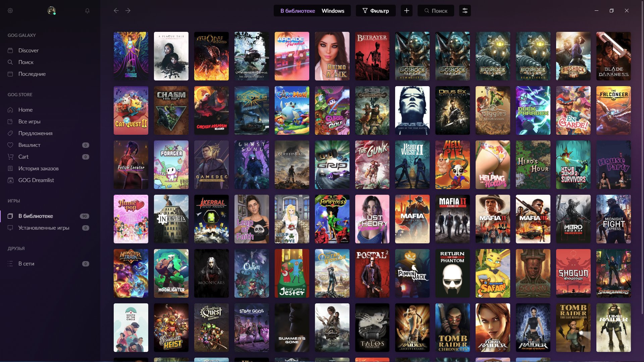Click the Последние calendar icon
The height and width of the screenshot is (362, 644).
click(10, 74)
